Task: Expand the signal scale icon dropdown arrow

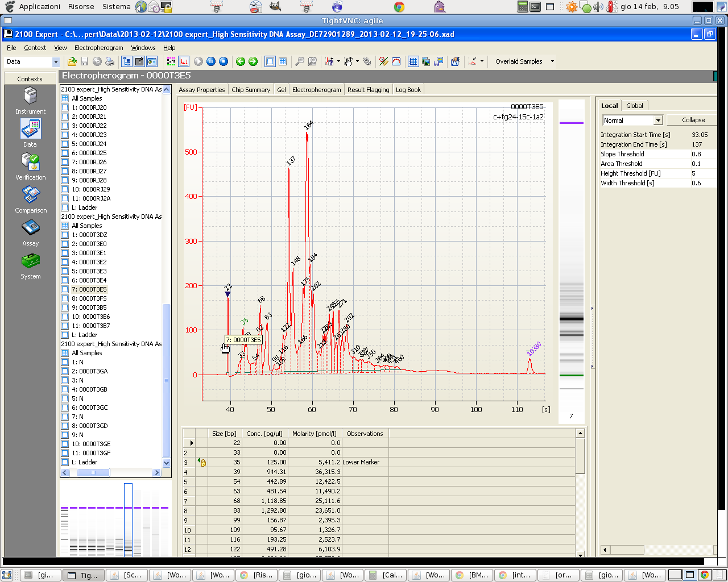Action: pos(338,61)
